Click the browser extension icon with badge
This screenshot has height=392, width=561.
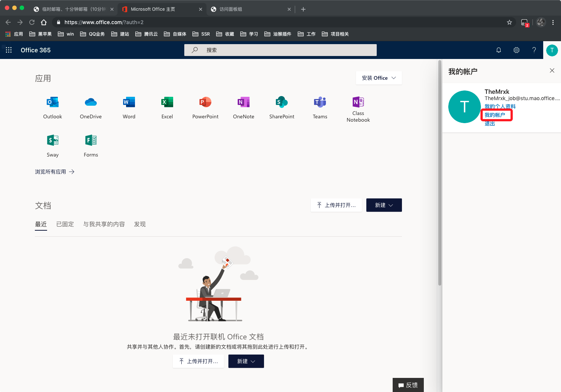click(x=525, y=23)
